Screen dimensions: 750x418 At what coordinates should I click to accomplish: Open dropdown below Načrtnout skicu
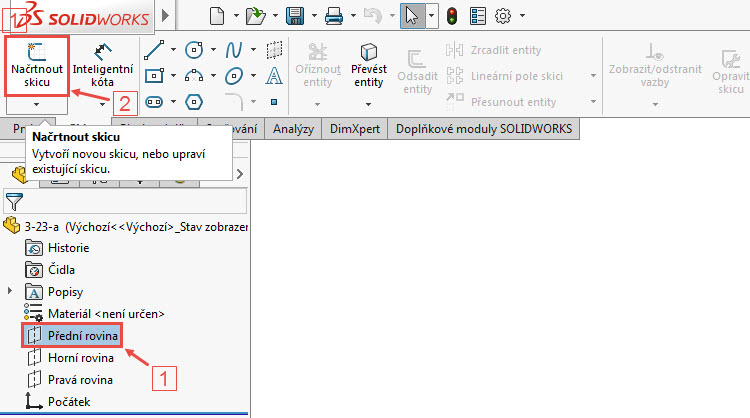[x=36, y=104]
